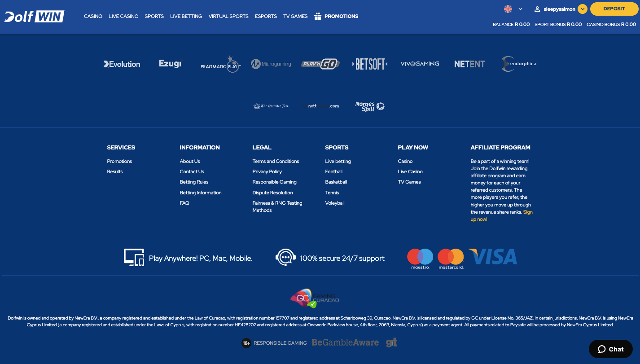Image resolution: width=640 pixels, height=364 pixels.
Task: Expand the language selector chevron
Action: (520, 9)
